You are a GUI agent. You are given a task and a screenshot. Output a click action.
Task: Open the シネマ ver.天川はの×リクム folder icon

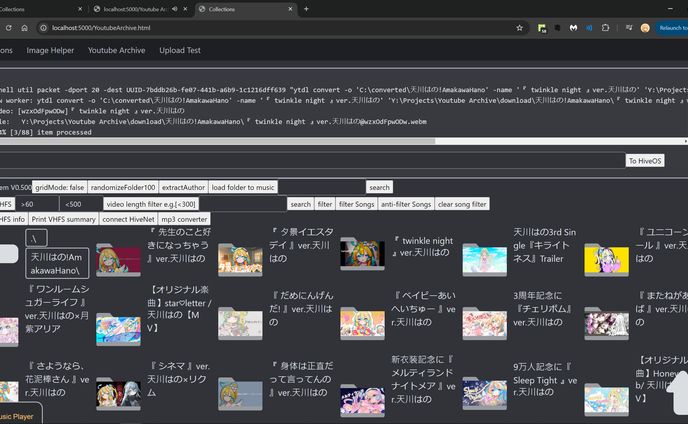coord(118,393)
